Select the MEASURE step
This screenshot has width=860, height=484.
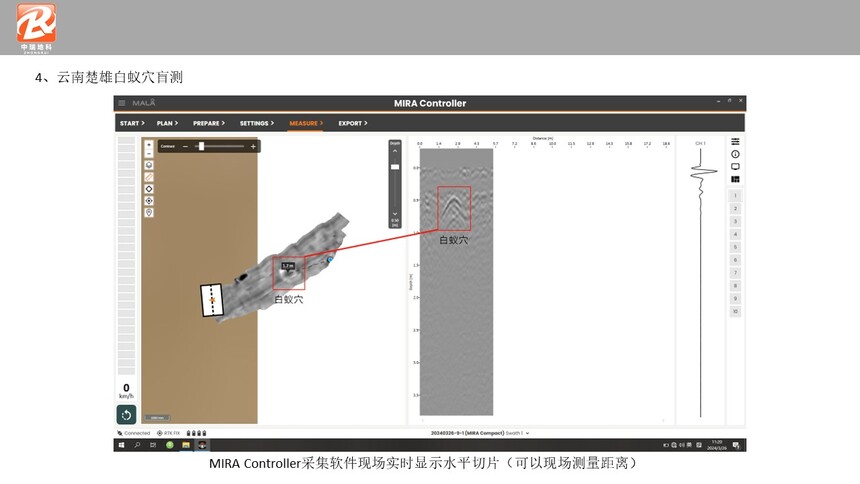tap(306, 123)
